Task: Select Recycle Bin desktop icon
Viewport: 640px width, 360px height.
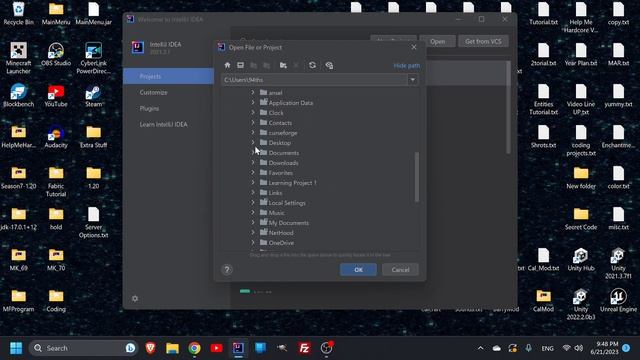Action: tap(18, 14)
